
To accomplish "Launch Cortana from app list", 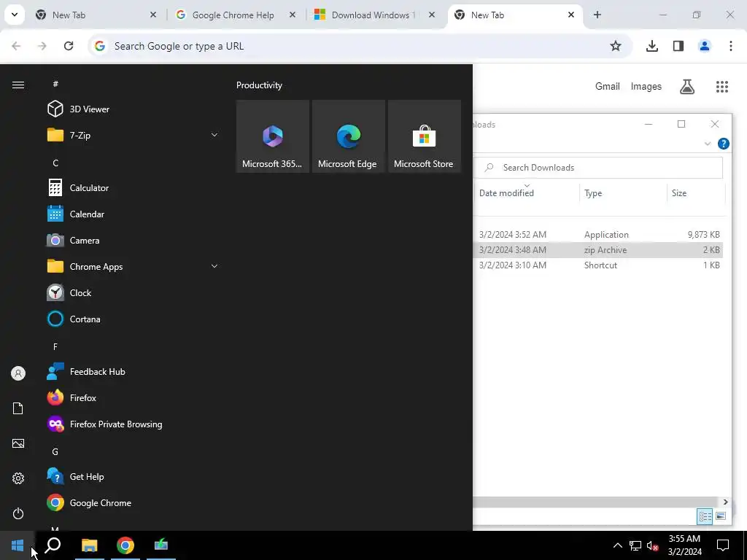I will (x=133, y=319).
